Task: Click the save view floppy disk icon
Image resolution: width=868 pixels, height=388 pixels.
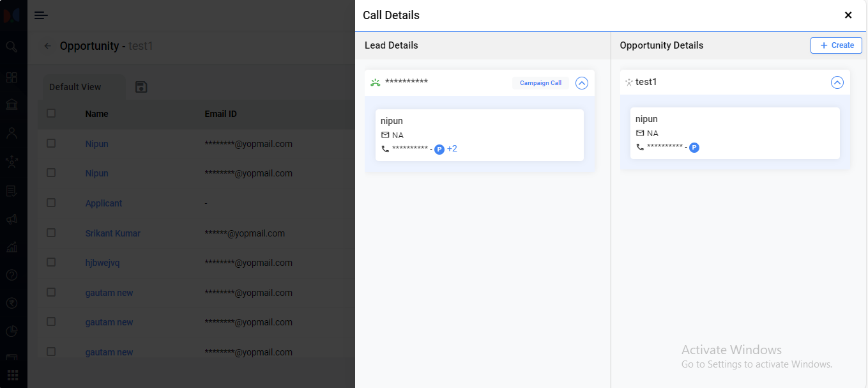Action: point(142,87)
